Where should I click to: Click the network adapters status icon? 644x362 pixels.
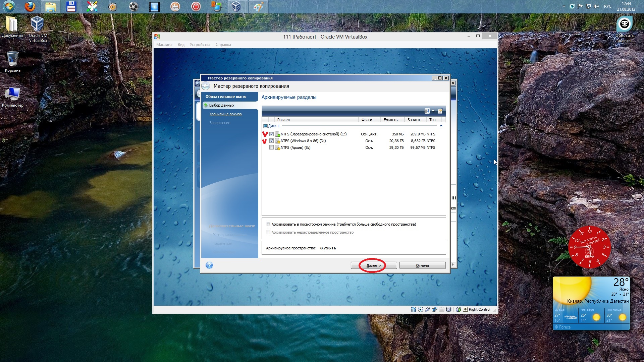(434, 309)
